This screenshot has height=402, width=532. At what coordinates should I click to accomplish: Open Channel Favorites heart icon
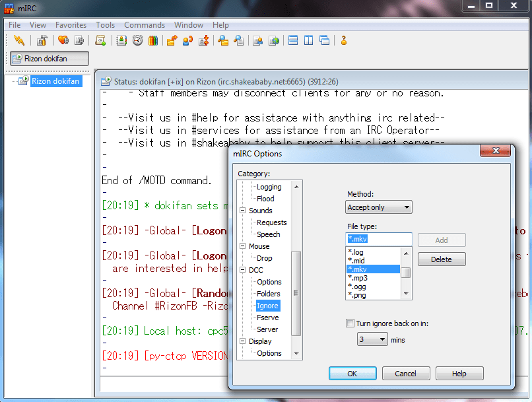pyautogui.click(x=63, y=40)
